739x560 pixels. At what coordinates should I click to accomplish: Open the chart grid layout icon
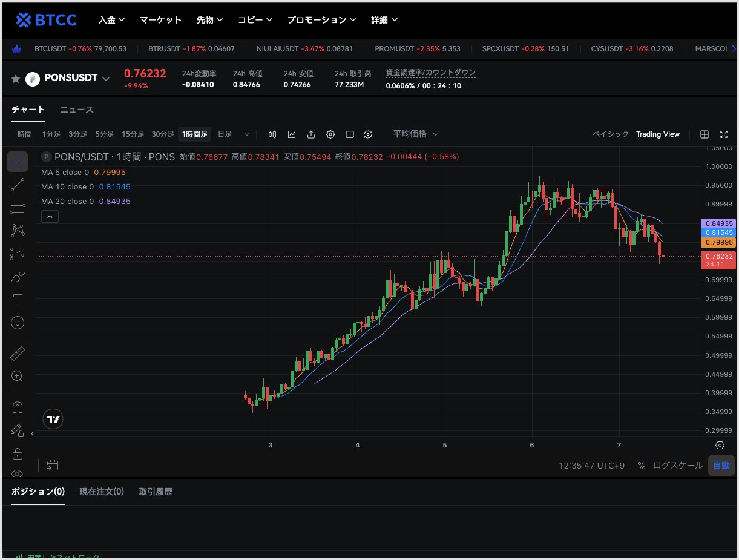(x=705, y=134)
